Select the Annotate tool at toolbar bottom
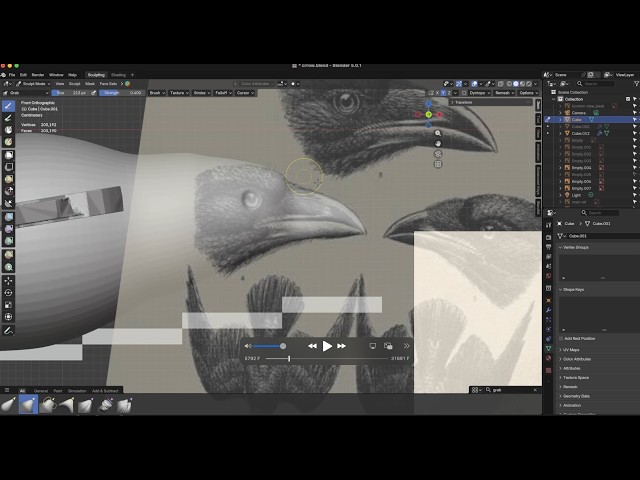 8,331
